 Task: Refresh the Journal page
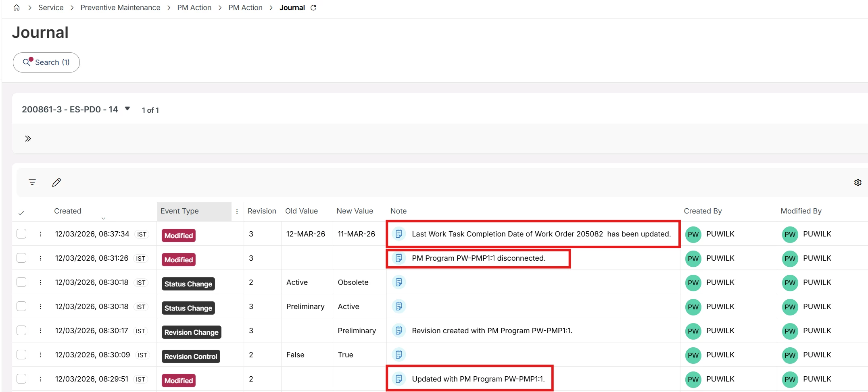313,8
